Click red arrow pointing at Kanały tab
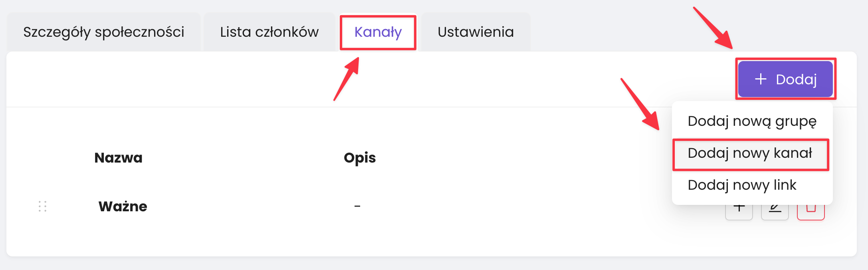868x270 pixels. click(347, 79)
